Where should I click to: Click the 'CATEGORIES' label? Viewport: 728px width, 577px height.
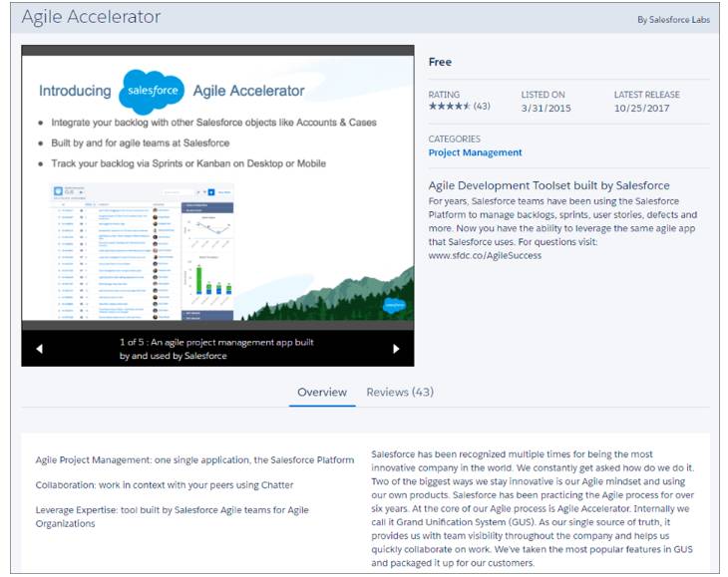click(455, 140)
